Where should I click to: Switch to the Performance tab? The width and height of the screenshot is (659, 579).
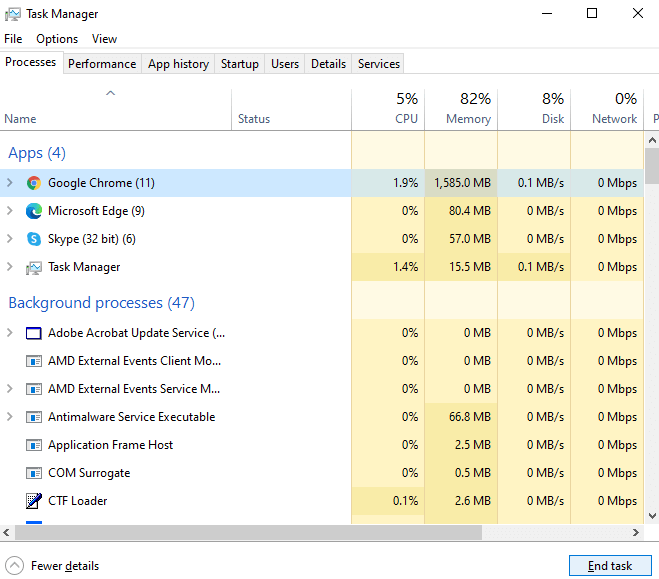[x=102, y=64]
